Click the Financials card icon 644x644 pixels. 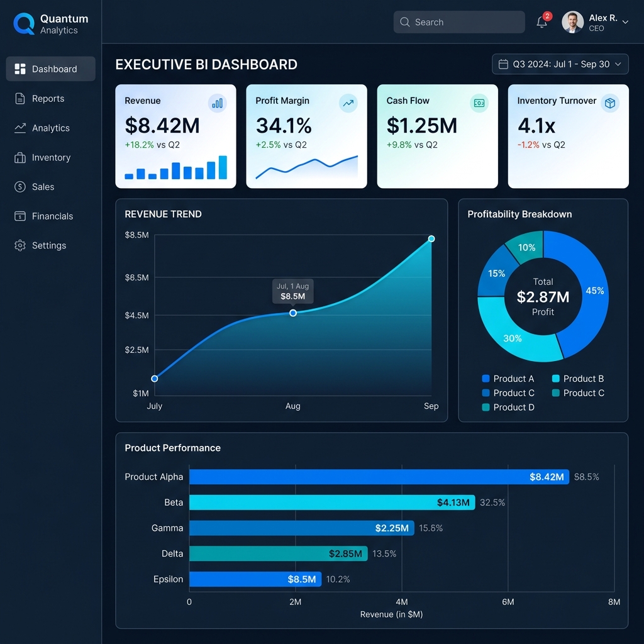[19, 216]
